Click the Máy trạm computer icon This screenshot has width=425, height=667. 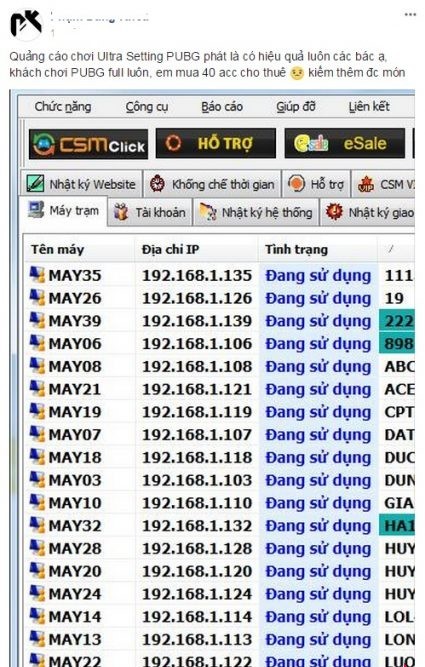[36, 210]
